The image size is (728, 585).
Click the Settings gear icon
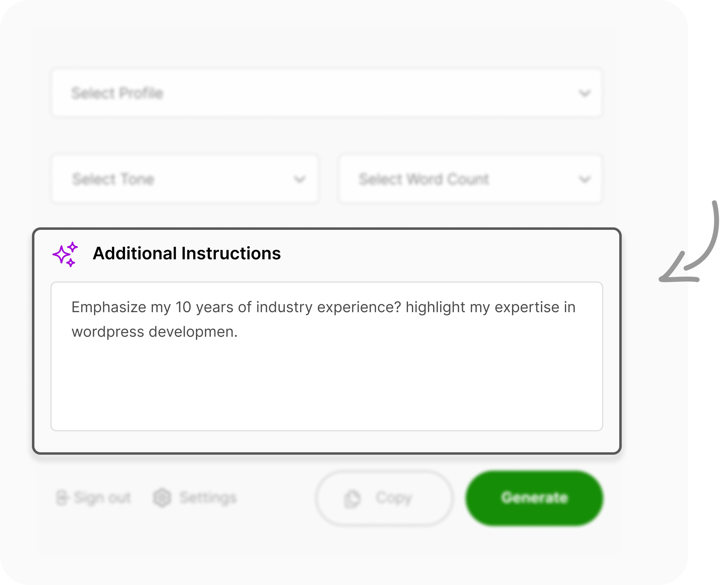tap(162, 497)
